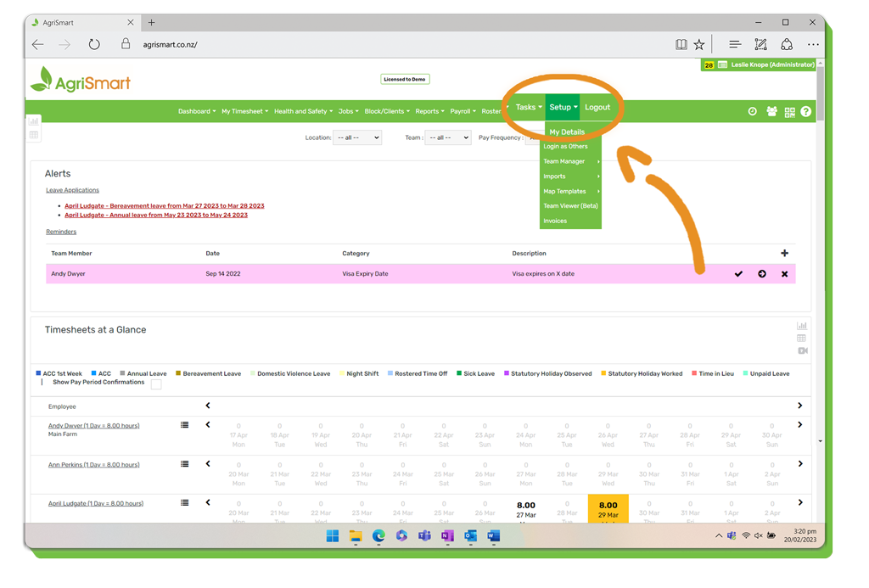Click the yellow 8.00 cell for 29 Mar

(608, 508)
